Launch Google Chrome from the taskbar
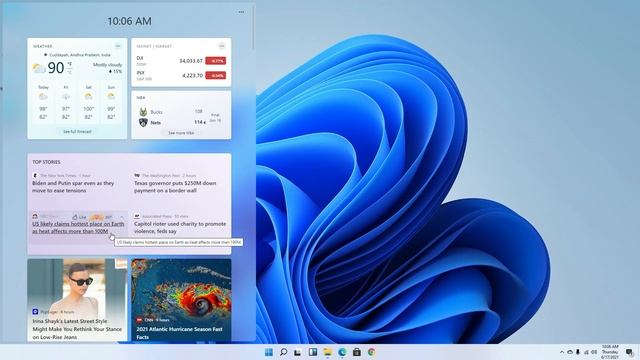 click(371, 352)
